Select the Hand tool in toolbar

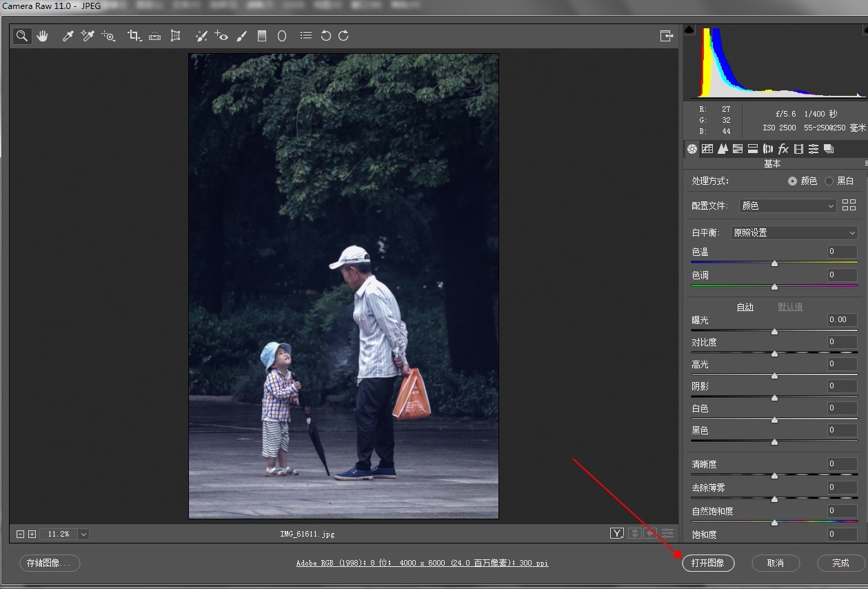tap(43, 36)
